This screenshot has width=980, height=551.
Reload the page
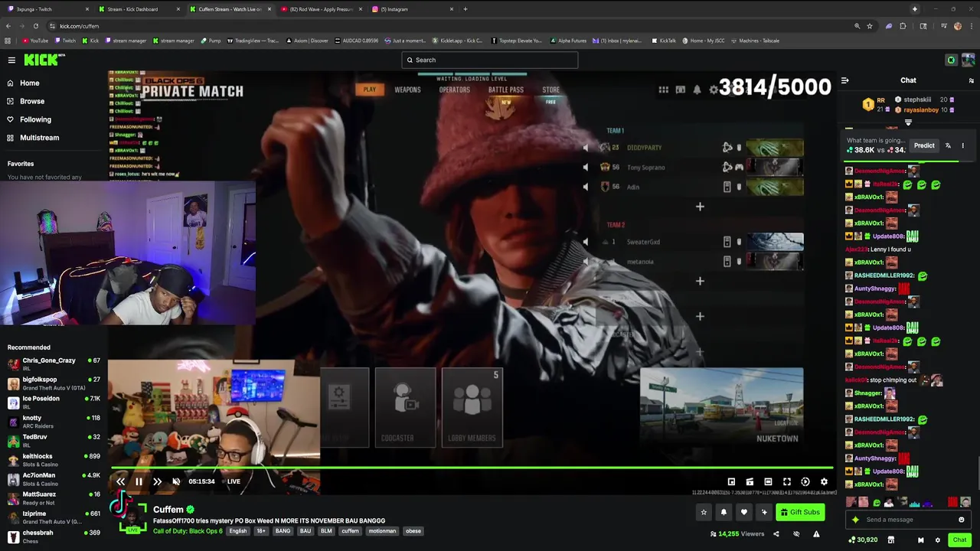pos(35,26)
